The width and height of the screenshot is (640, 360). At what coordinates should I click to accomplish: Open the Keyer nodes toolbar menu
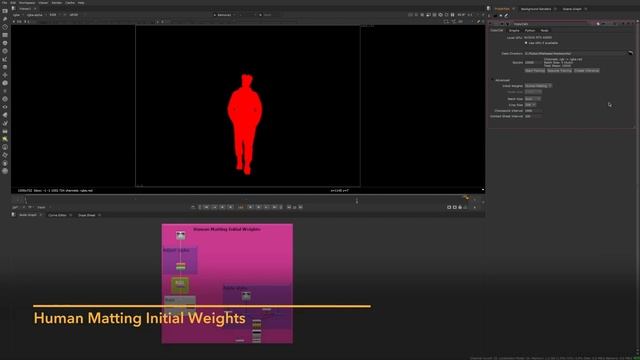5,59
